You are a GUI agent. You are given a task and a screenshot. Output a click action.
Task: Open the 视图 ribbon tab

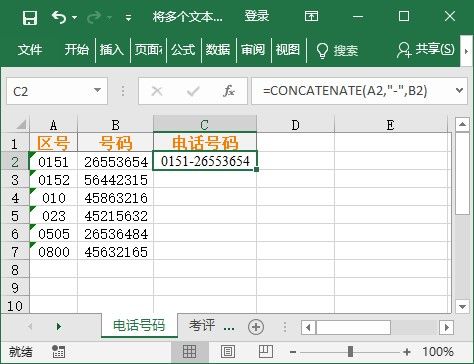[288, 50]
